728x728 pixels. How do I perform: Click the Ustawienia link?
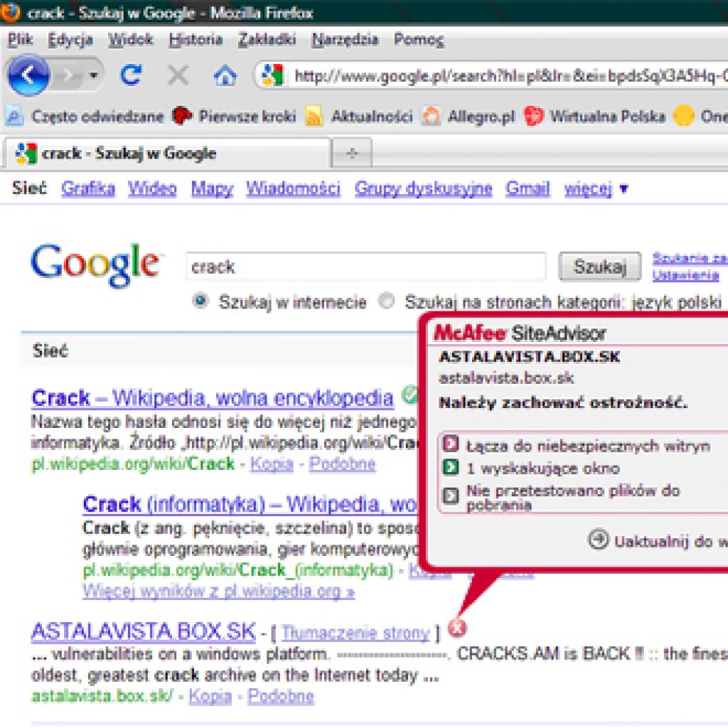(685, 275)
